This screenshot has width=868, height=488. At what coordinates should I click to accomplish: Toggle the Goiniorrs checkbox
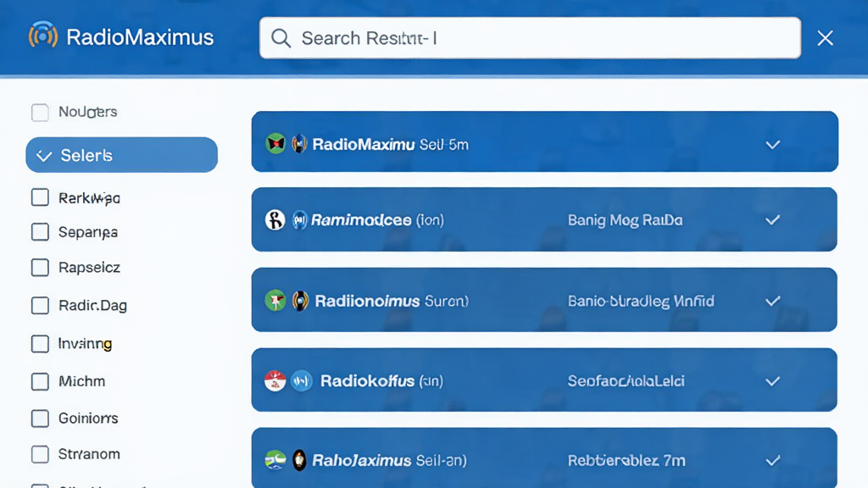pos(40,419)
